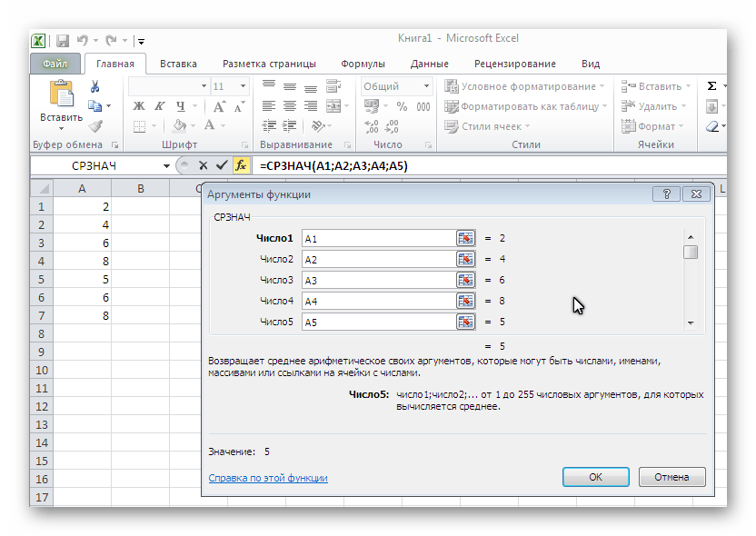Image resolution: width=756 pixels, height=536 pixels.
Task: Select the Cut scissors icon
Action: point(94,86)
